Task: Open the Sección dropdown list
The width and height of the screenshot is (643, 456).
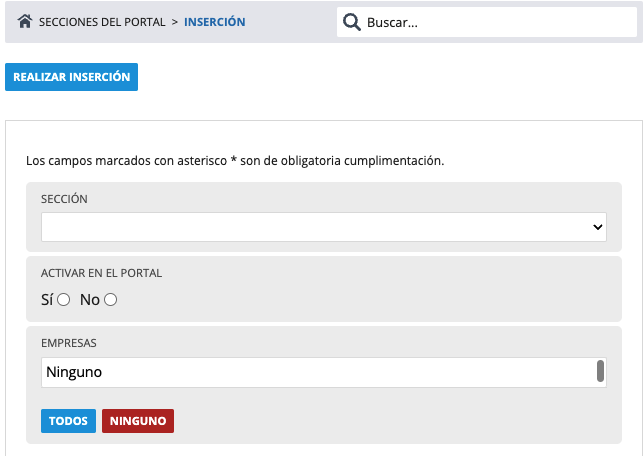Action: 323,227
